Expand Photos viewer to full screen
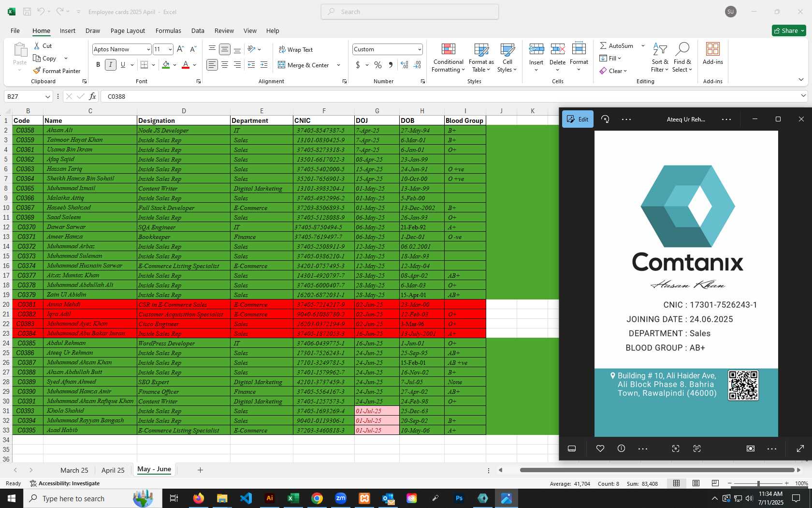This screenshot has width=812, height=508. pyautogui.click(x=800, y=448)
